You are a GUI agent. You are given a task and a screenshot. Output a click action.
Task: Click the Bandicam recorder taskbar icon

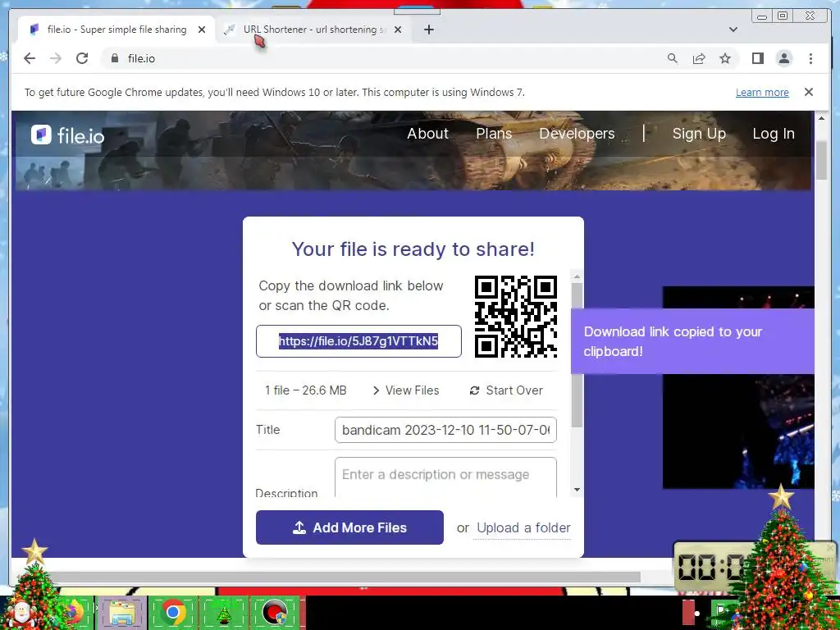(x=275, y=612)
